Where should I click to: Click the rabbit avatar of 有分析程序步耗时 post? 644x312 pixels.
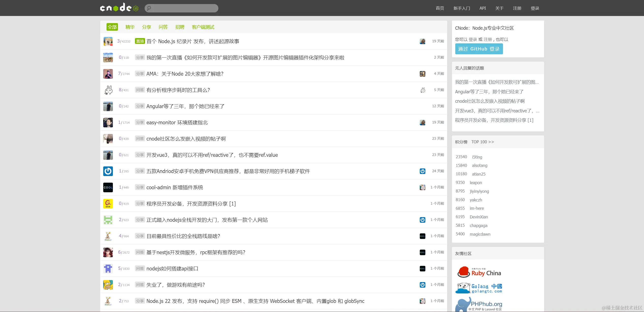[x=108, y=90]
